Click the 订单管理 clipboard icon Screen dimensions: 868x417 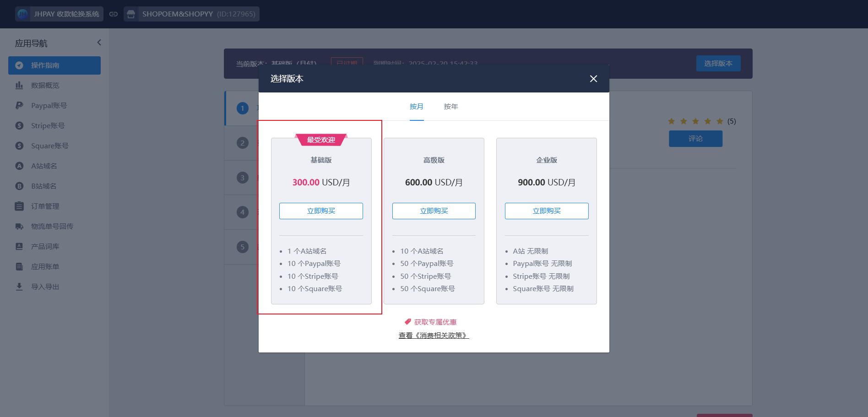(19, 206)
